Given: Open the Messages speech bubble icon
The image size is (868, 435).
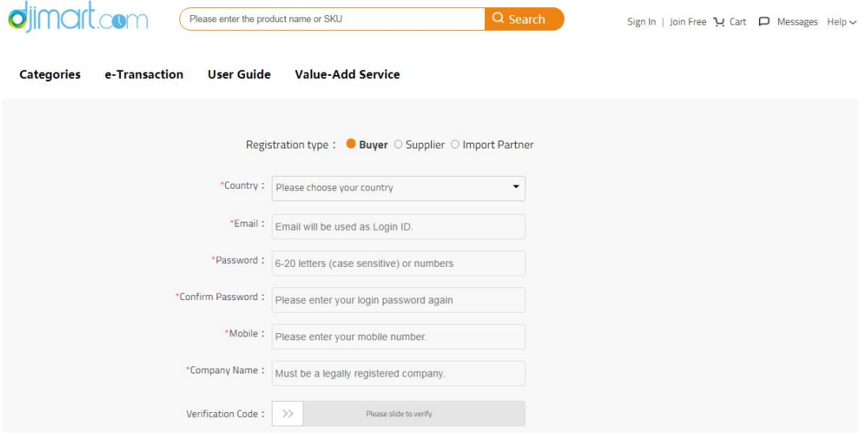Looking at the screenshot, I should 764,21.
